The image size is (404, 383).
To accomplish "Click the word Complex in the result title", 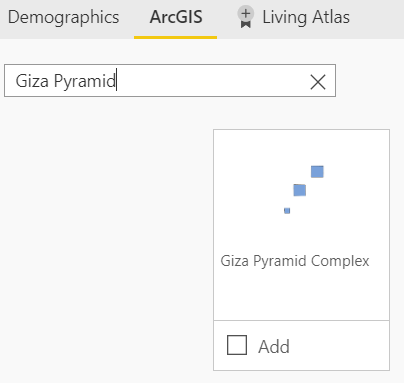I will point(340,261).
